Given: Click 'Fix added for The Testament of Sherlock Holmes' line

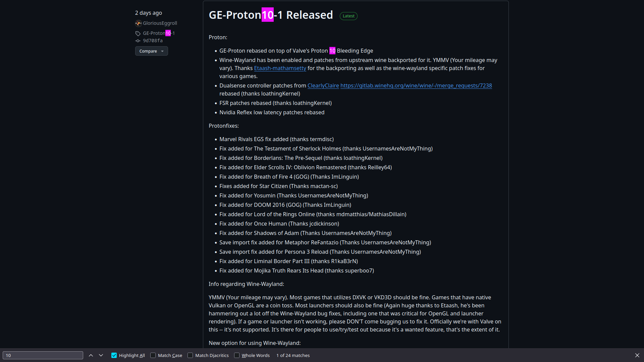Looking at the screenshot, I should click(326, 148).
